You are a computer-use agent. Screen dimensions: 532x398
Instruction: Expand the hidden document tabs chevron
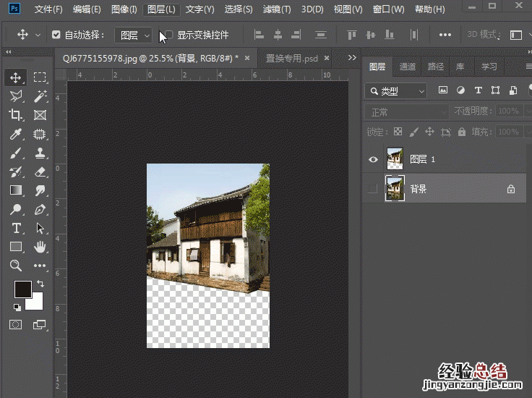coord(352,58)
